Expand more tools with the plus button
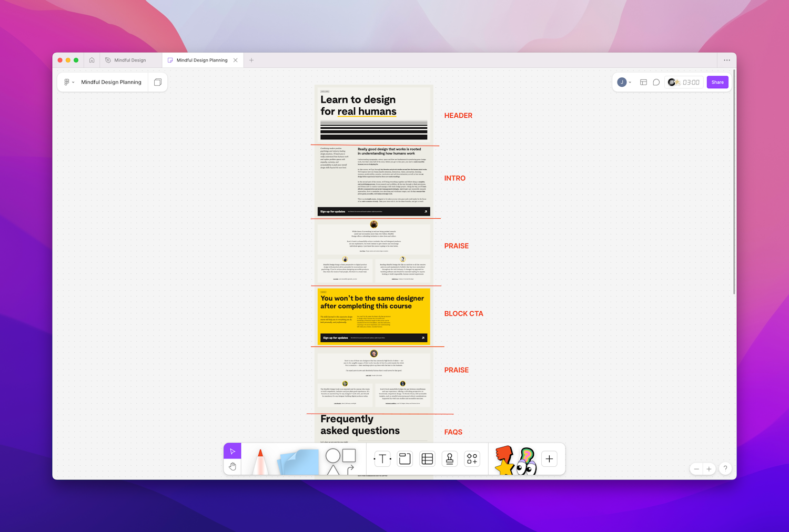This screenshot has height=532, width=789. [549, 458]
